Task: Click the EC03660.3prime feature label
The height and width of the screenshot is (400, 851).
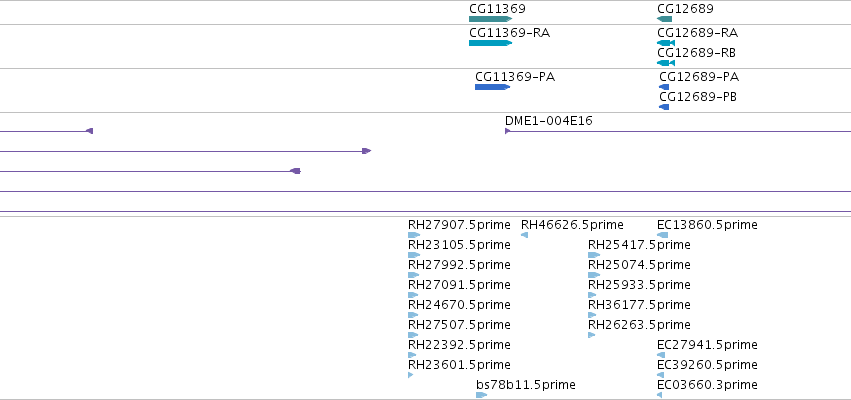Action: [x=707, y=385]
